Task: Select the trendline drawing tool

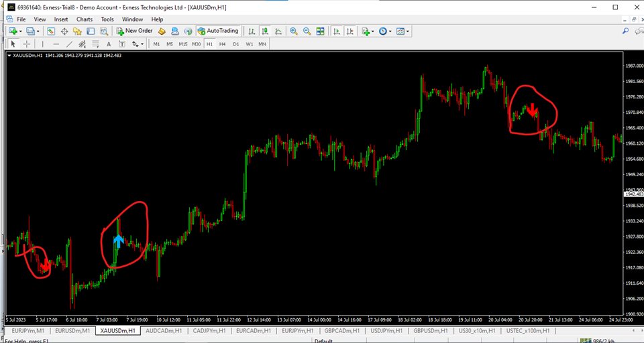Action: pyautogui.click(x=69, y=44)
